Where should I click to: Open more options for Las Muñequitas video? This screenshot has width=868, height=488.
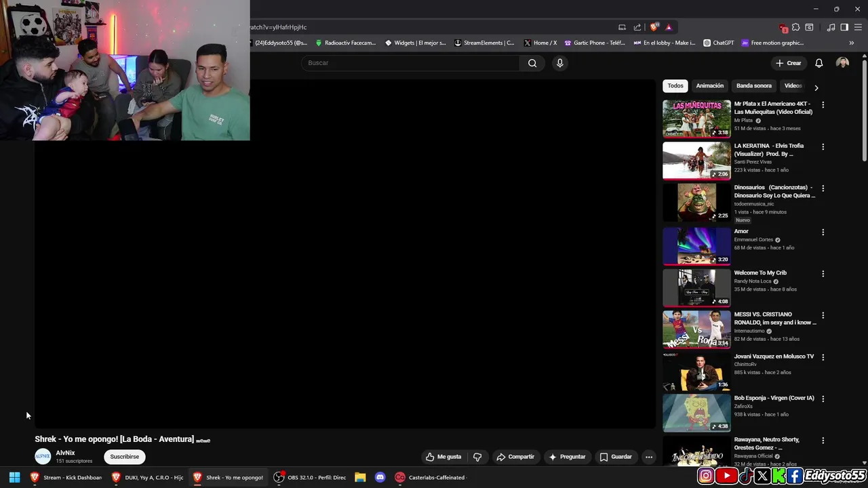823,105
